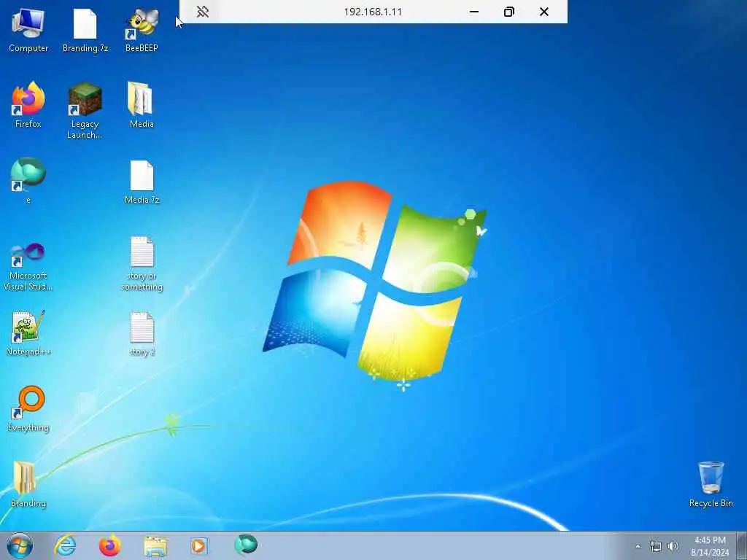The width and height of the screenshot is (747, 560).
Task: Select the Media.7z file
Action: 142,182
